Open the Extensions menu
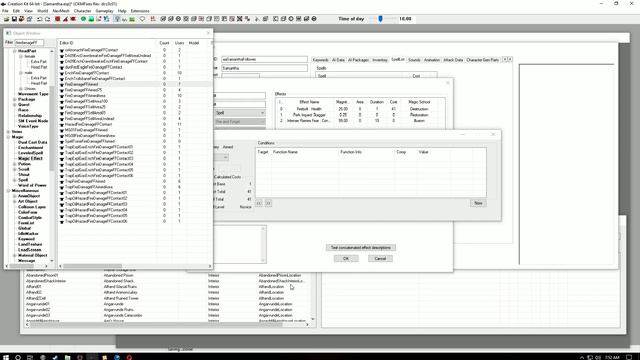 [x=140, y=11]
